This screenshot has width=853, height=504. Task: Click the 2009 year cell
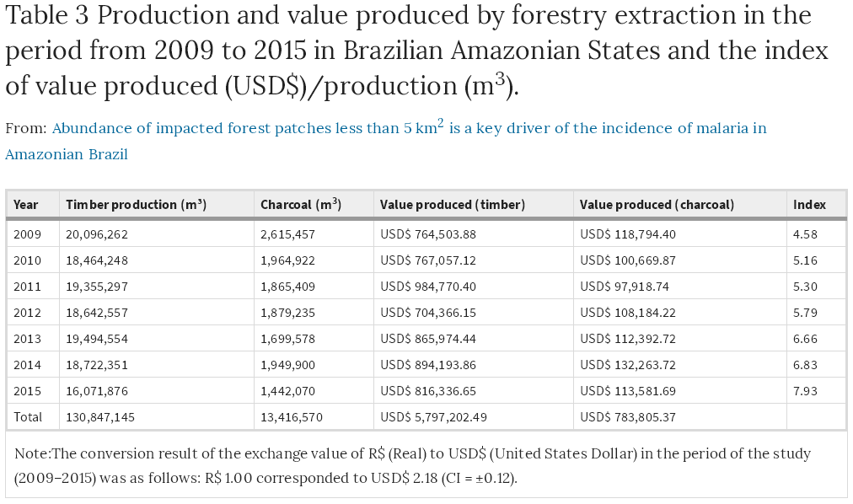(x=26, y=234)
